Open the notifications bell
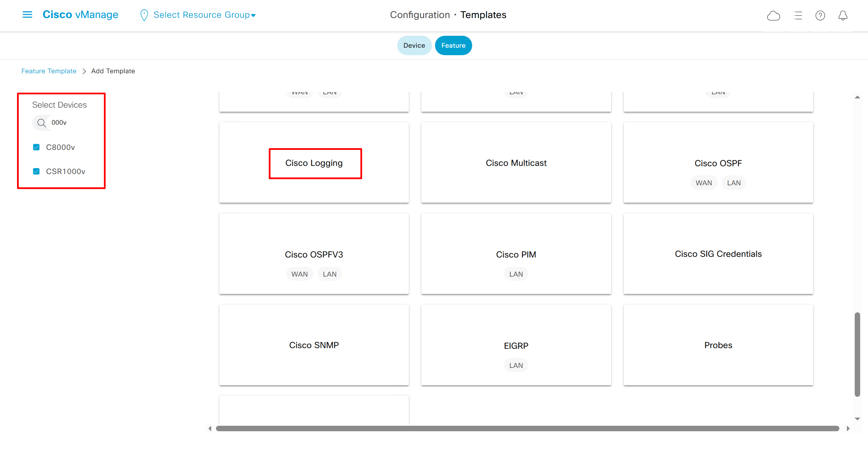Screen dimensions: 868x468 tap(843, 15)
